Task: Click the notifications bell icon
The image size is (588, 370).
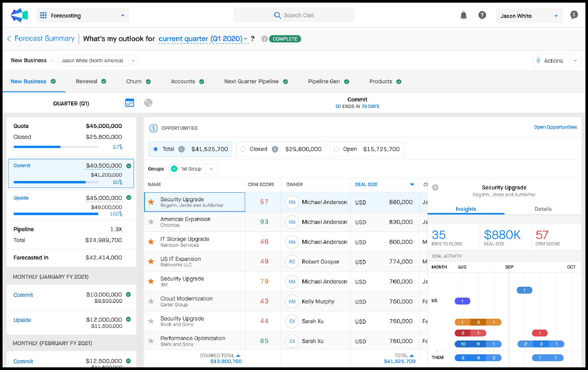Action: click(464, 15)
